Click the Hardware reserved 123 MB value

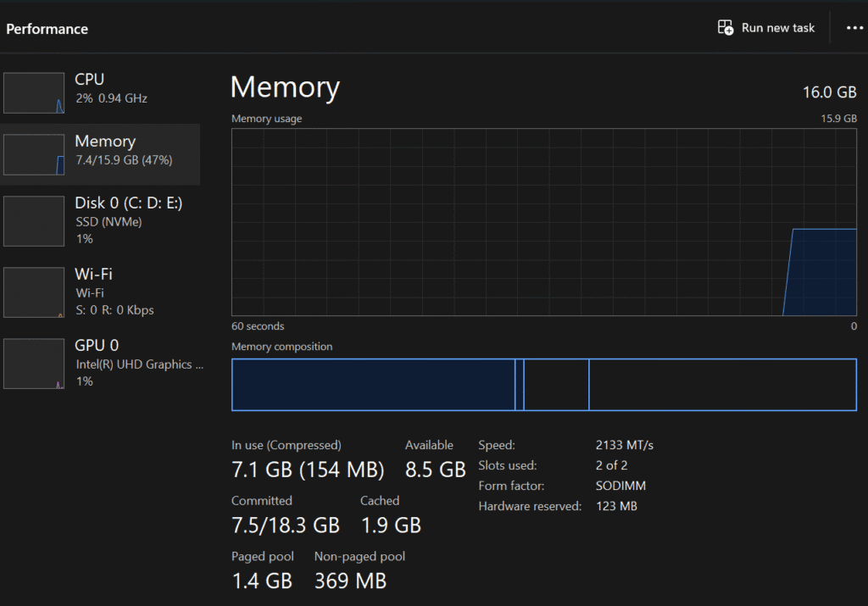click(616, 506)
